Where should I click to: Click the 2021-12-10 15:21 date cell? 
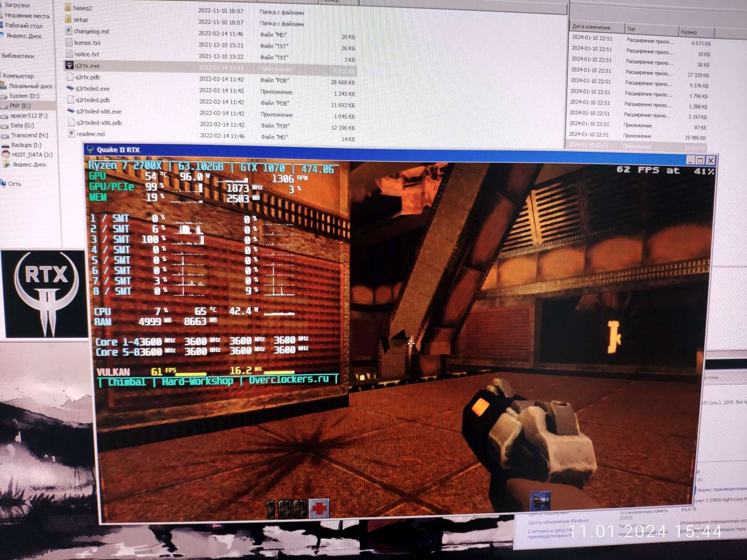221,46
